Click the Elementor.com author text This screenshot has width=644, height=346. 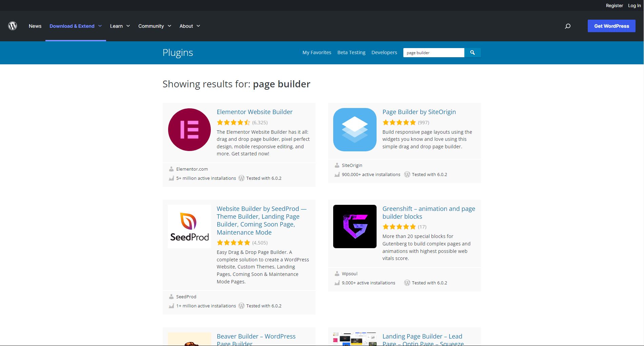(x=192, y=169)
